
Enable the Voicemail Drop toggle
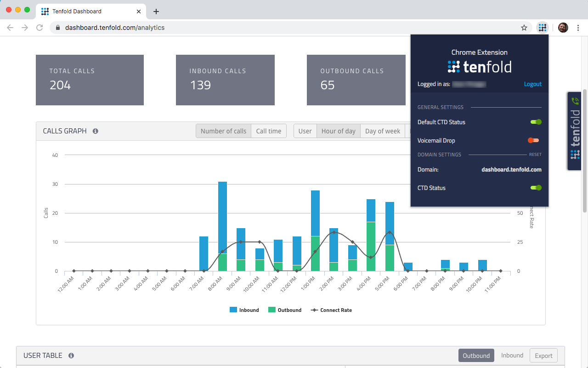533,140
